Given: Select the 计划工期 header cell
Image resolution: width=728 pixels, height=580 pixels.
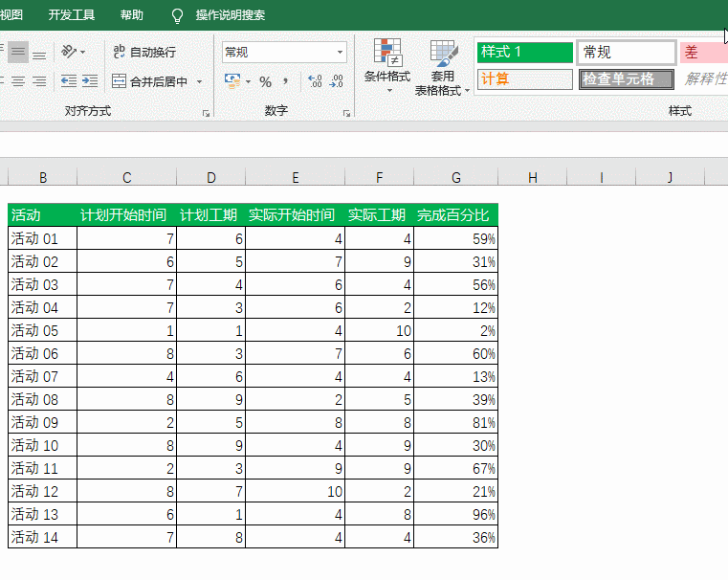Looking at the screenshot, I should (x=211, y=214).
